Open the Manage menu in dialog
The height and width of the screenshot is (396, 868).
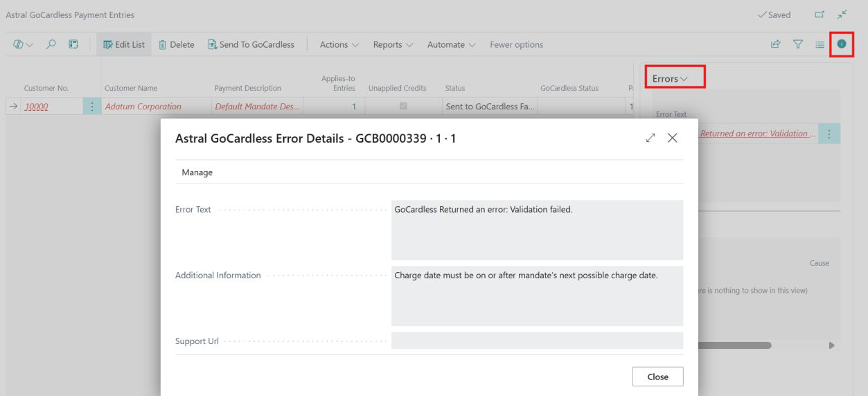pyautogui.click(x=197, y=172)
